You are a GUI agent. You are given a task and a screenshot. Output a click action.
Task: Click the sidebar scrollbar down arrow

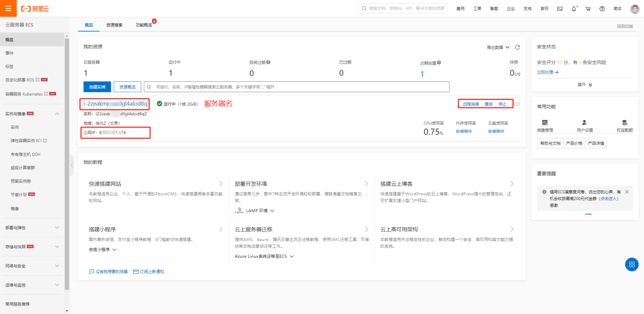pyautogui.click(x=67, y=311)
